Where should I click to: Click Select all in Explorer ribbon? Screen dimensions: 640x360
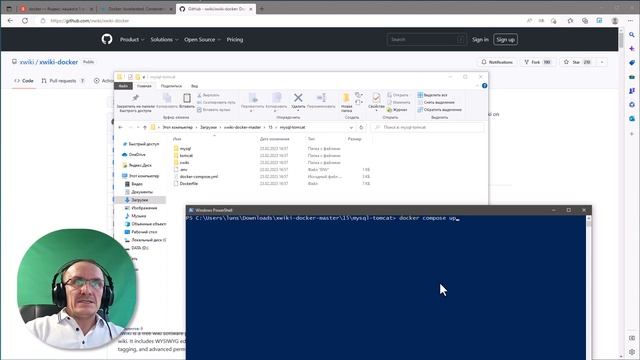click(x=433, y=95)
